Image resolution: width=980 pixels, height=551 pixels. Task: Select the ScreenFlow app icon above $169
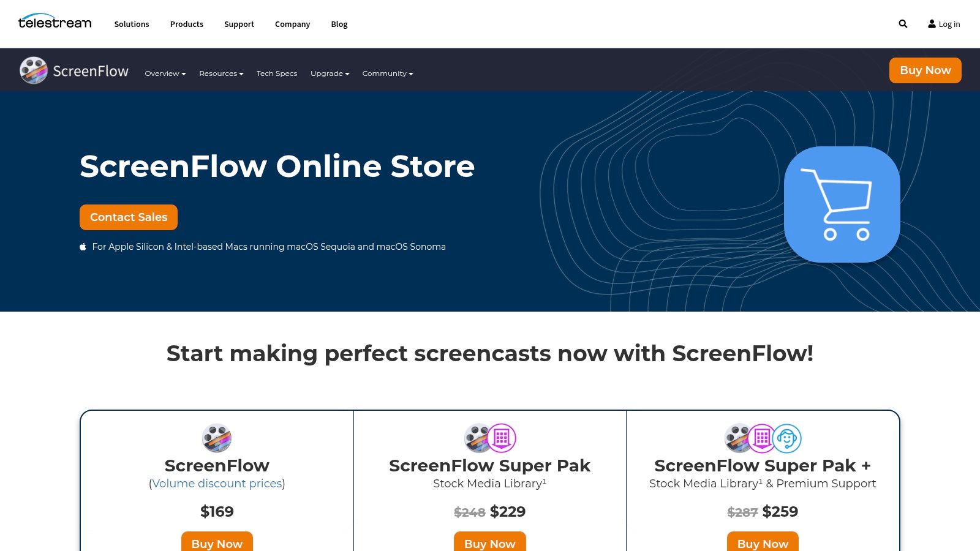point(217,438)
